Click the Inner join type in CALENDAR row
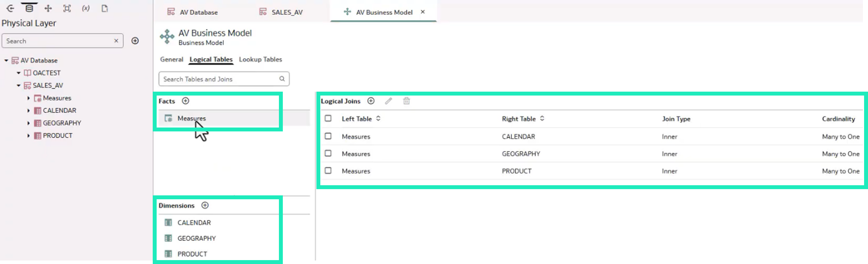 pyautogui.click(x=670, y=136)
